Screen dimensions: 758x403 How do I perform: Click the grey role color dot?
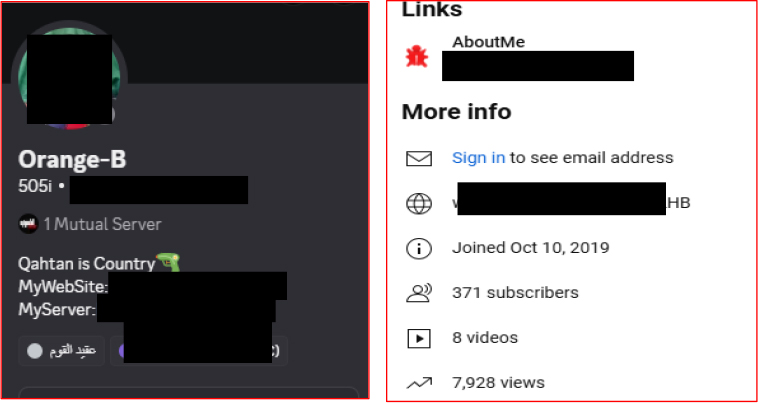(35, 351)
